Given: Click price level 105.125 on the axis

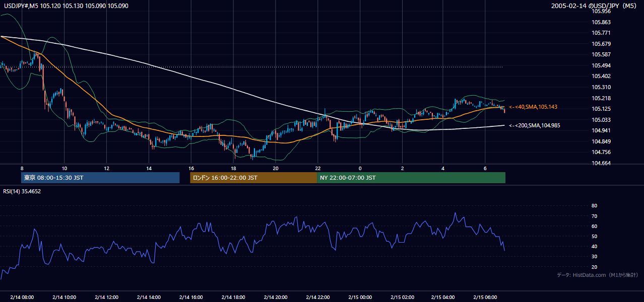Looking at the screenshot, I should point(601,109).
